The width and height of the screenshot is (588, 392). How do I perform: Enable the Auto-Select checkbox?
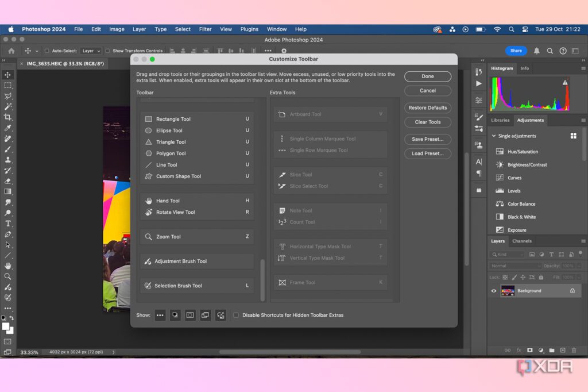(47, 51)
